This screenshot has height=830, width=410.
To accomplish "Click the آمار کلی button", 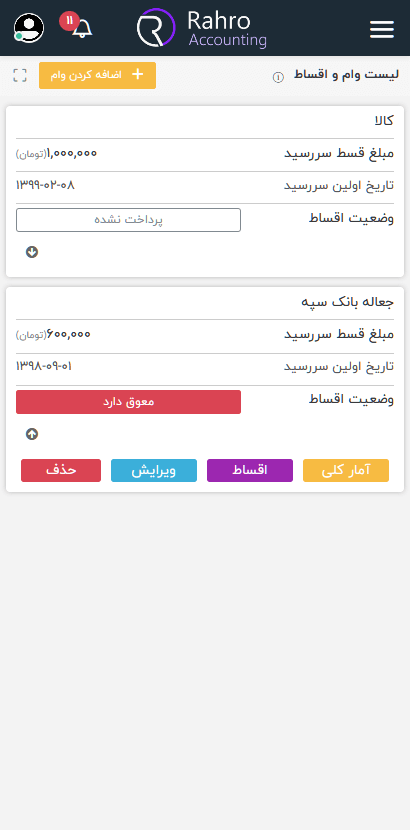I will pyautogui.click(x=346, y=471).
